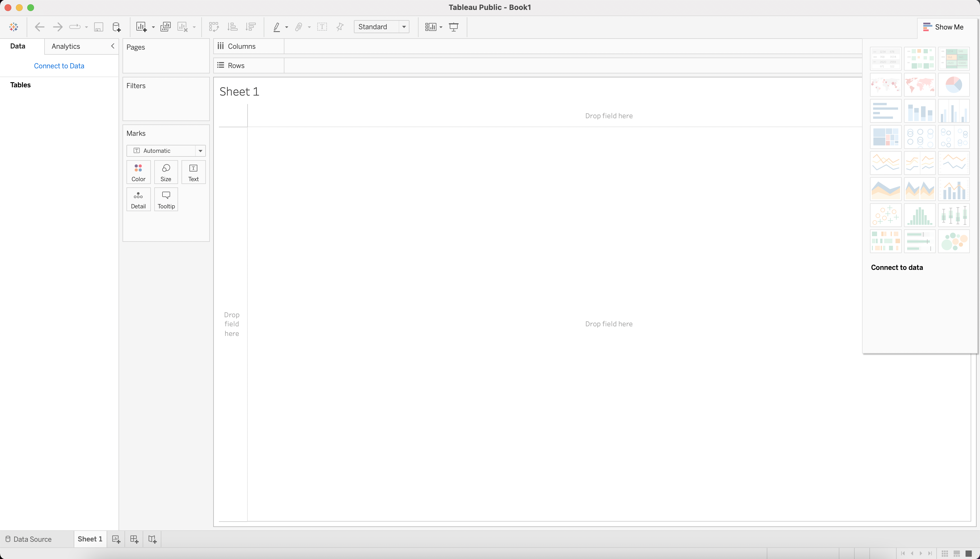Click the New Data Source toolbar icon
Viewport: 980px width, 559px height.
coord(116,26)
